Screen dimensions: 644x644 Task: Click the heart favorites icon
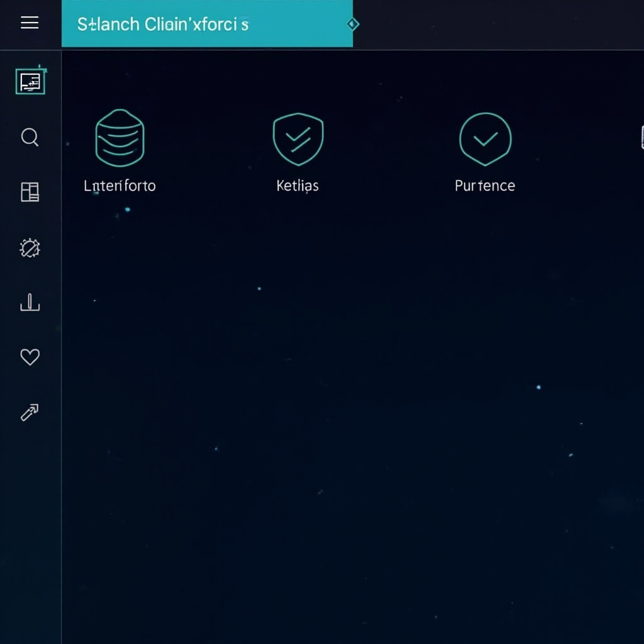click(30, 357)
